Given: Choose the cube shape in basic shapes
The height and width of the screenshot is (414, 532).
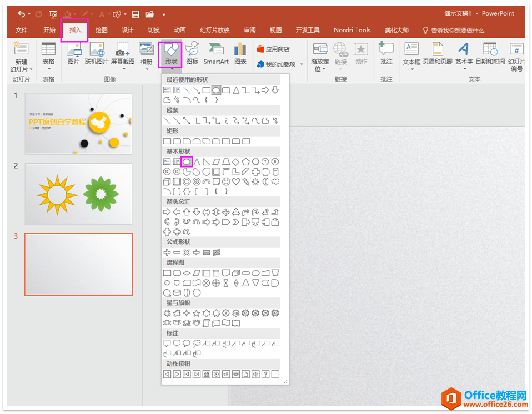Looking at the screenshot, I should [x=167, y=181].
